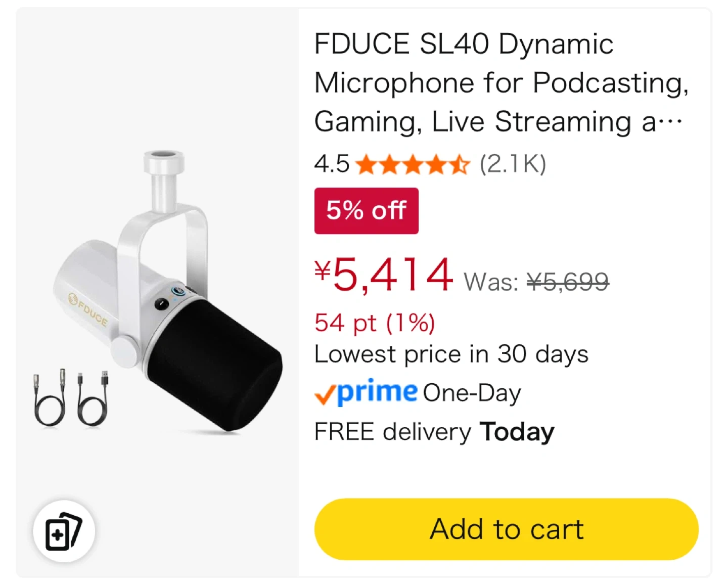Click the Was: price label text
728x585 pixels.
(490, 282)
